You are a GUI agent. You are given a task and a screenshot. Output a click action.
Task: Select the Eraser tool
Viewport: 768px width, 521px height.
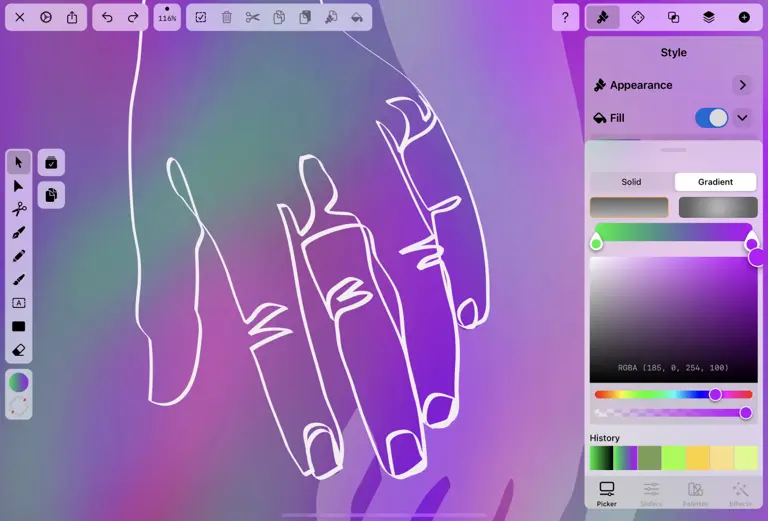pyautogui.click(x=19, y=350)
